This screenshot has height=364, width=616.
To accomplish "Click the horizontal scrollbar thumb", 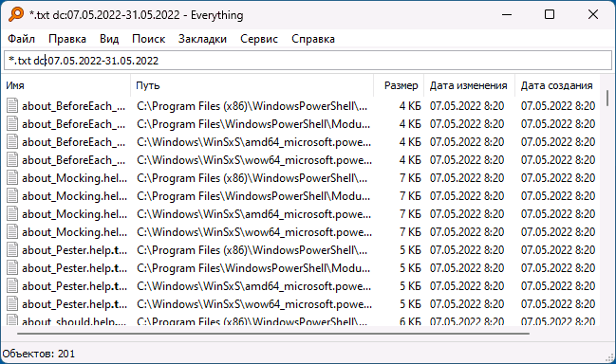I will [x=273, y=334].
